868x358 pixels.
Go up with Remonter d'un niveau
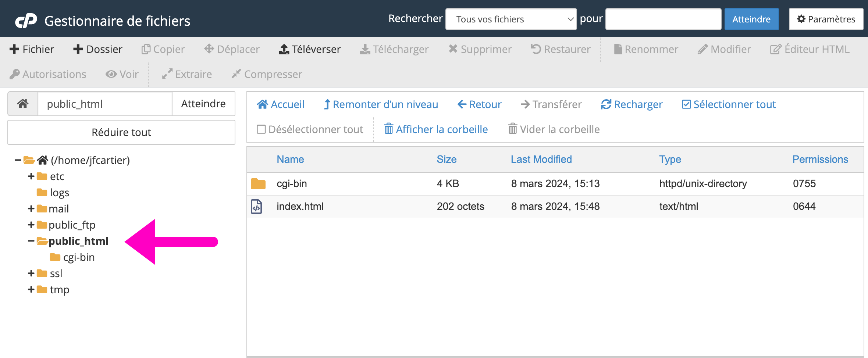coord(381,104)
